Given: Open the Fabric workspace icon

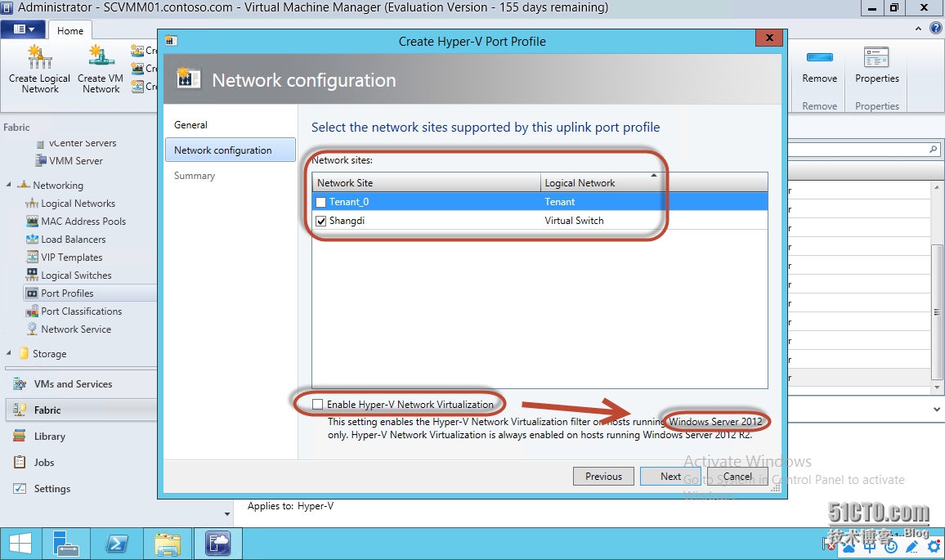Looking at the screenshot, I should 20,410.
